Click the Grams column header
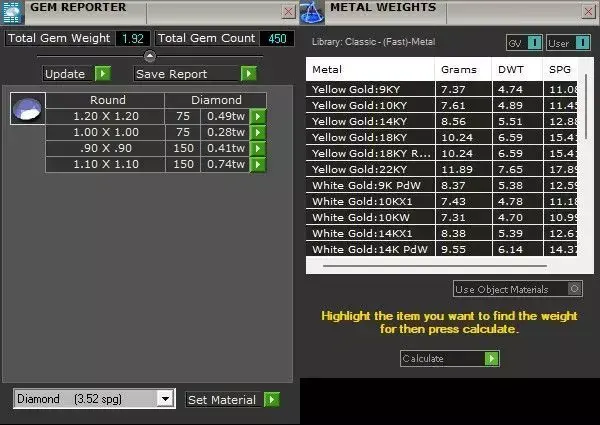The width and height of the screenshot is (600, 425). point(463,69)
